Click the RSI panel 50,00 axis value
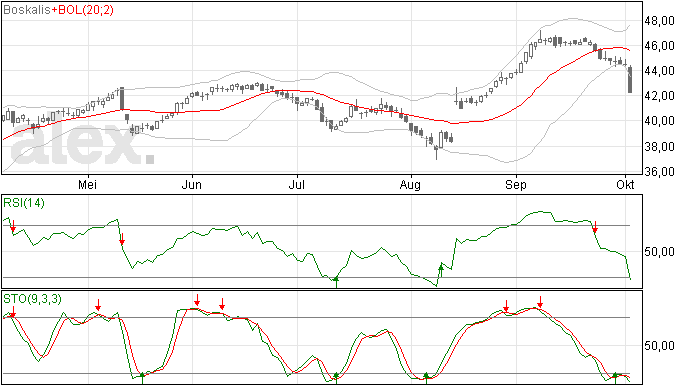This screenshot has width=690, height=387. point(659,252)
